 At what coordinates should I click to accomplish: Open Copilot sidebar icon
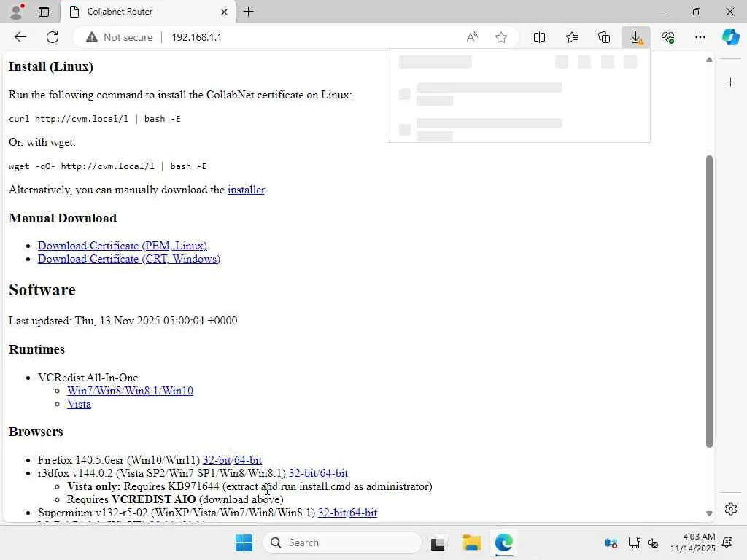pyautogui.click(x=731, y=37)
